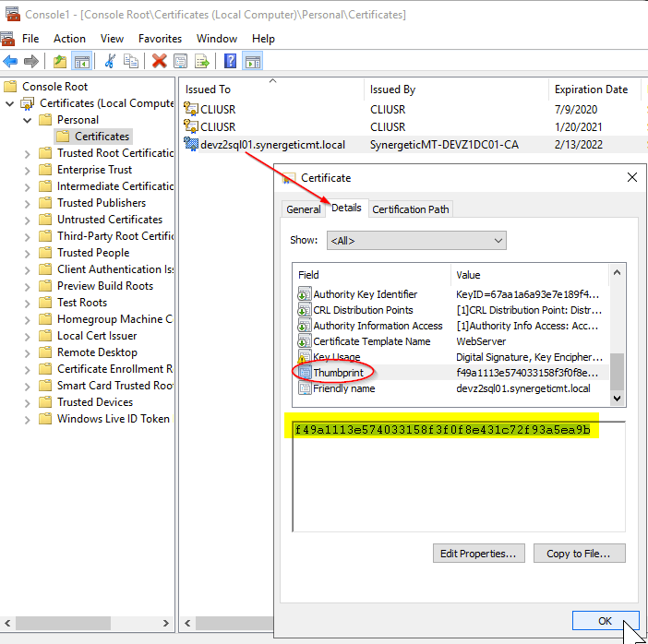648x644 pixels.
Task: Sort by the Issued By column header
Action: pos(456,89)
